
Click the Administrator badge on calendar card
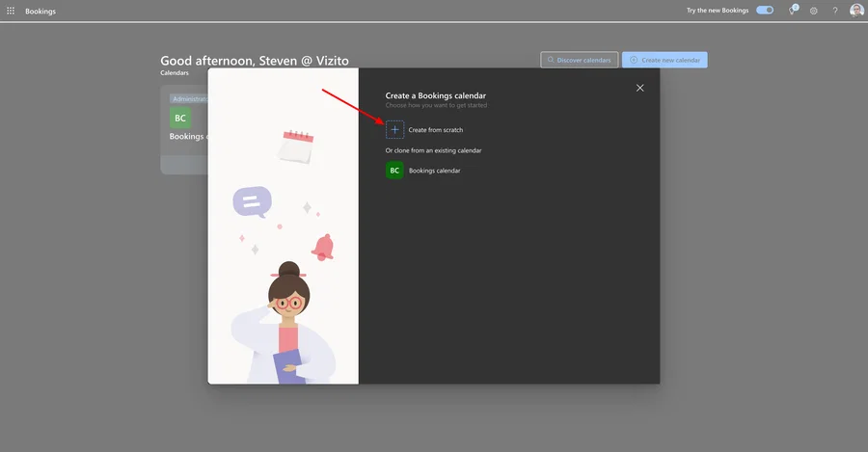click(189, 99)
